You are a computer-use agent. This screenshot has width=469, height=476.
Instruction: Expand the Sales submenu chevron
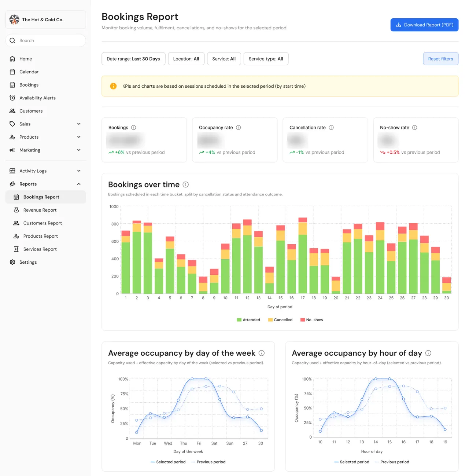tap(79, 124)
